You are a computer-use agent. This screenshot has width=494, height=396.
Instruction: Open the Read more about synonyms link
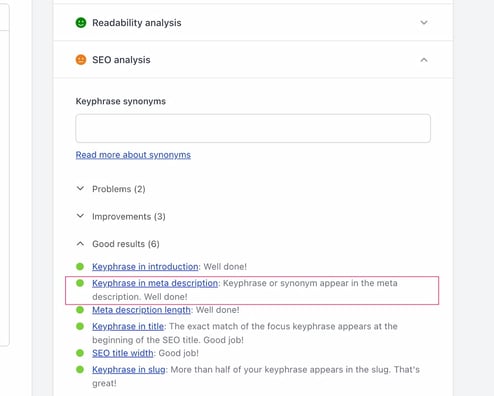coord(133,155)
